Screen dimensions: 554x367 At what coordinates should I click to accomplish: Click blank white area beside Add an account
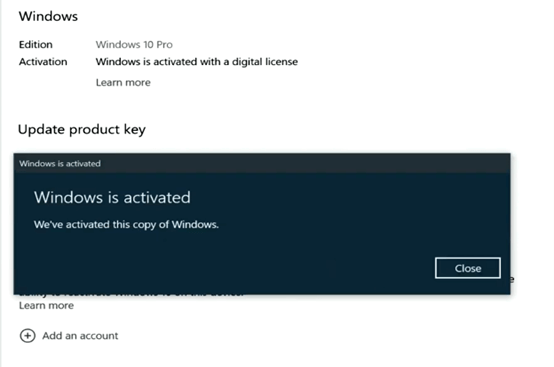[318, 336]
